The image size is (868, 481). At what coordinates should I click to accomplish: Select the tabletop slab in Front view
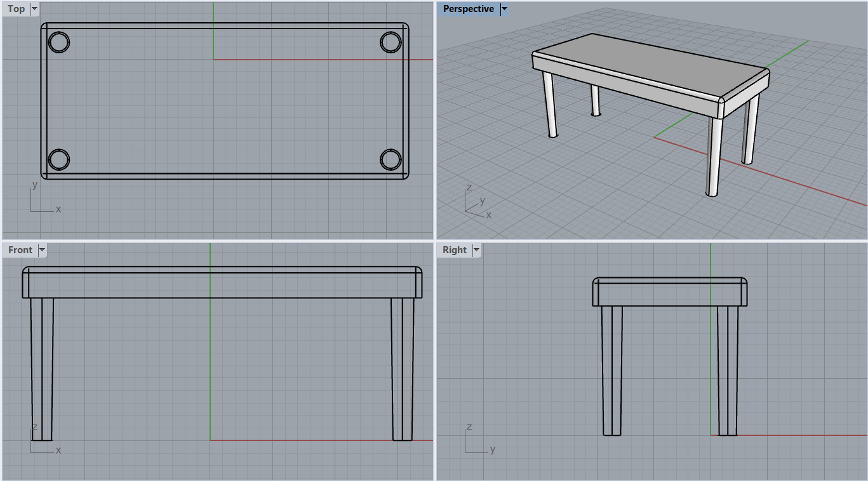[222, 282]
